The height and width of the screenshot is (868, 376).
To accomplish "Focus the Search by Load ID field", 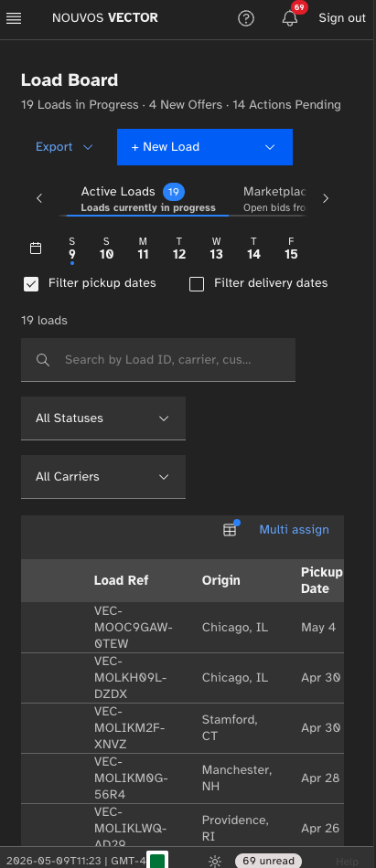I will [x=158, y=360].
